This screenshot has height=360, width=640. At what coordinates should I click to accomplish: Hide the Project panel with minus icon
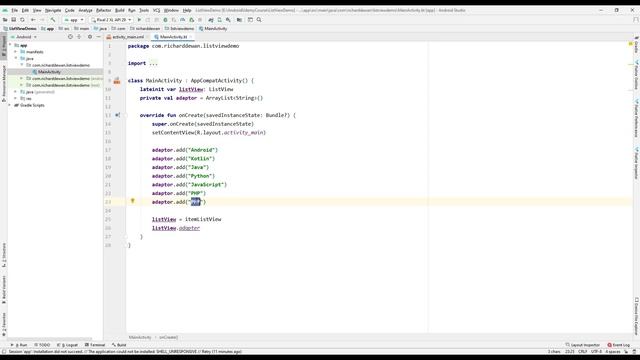98,37
